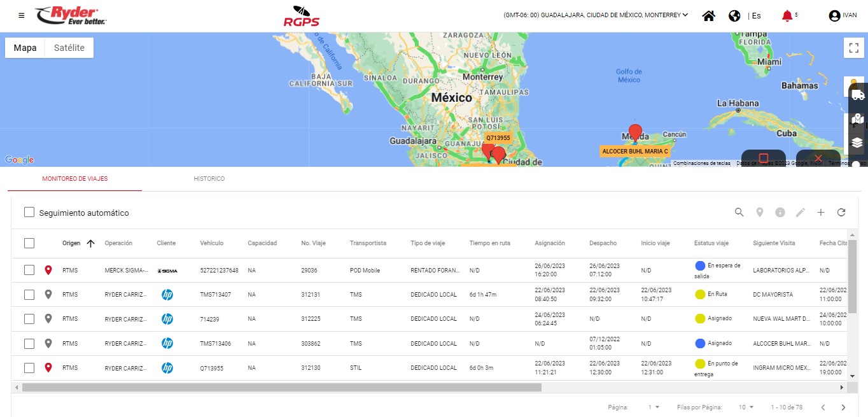The width and height of the screenshot is (868, 417).
Task: Switch to the HISTORICO tab
Action: pyautogui.click(x=209, y=179)
